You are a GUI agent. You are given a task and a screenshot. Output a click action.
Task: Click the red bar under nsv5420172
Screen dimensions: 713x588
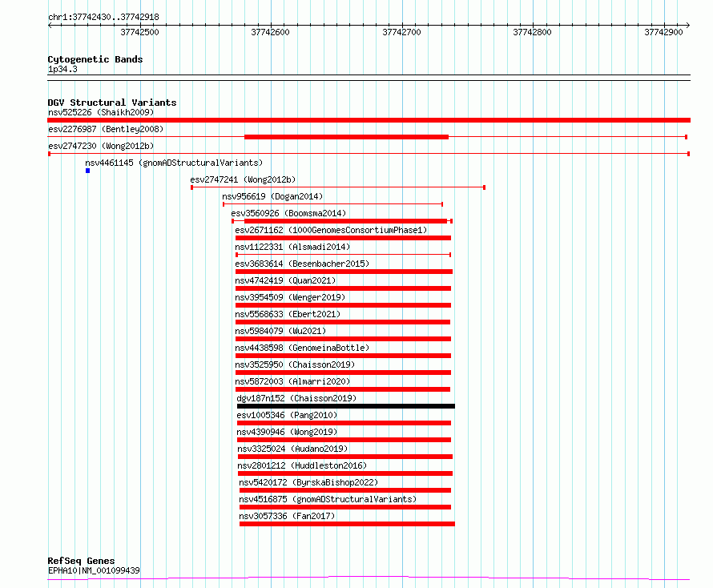click(345, 490)
